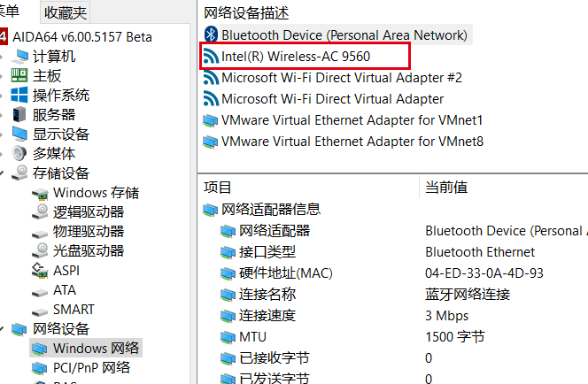Click the 项目 column header
Screen dimensions: 588x384
[217, 187]
